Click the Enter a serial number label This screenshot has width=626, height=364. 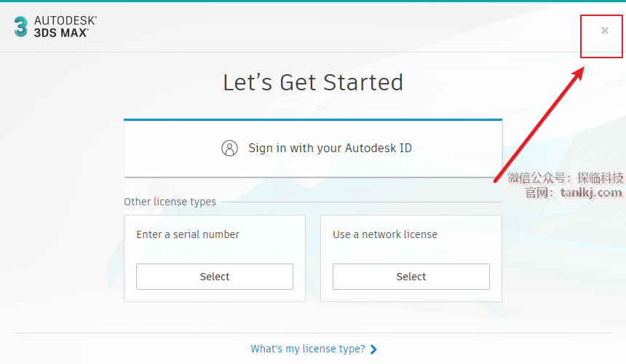click(x=188, y=234)
